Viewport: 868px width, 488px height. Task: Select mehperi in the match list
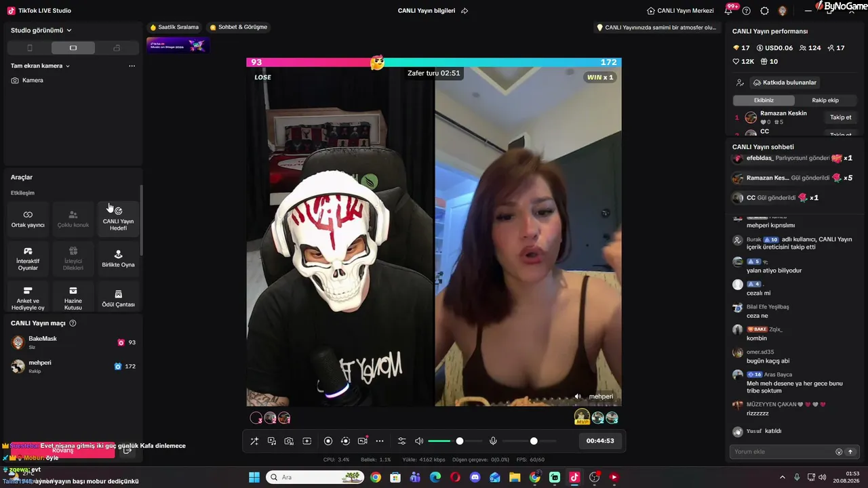[x=73, y=366]
